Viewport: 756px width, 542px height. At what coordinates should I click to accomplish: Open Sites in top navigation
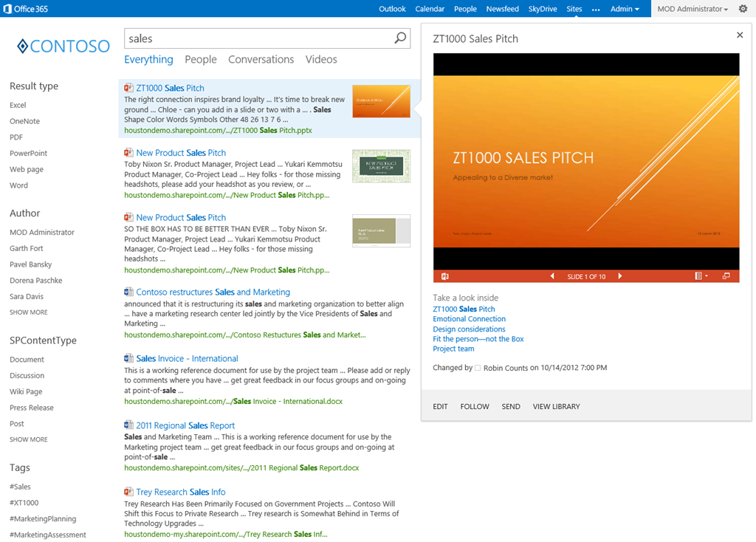click(574, 9)
